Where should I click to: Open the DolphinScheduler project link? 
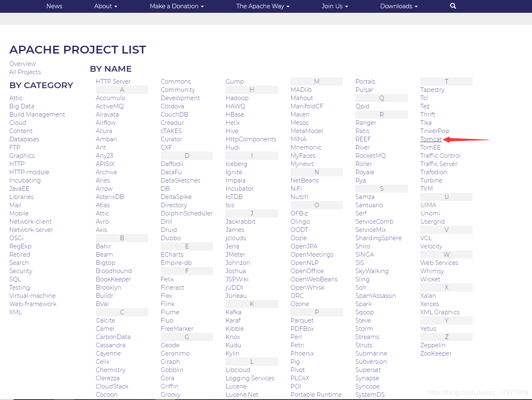point(187,213)
